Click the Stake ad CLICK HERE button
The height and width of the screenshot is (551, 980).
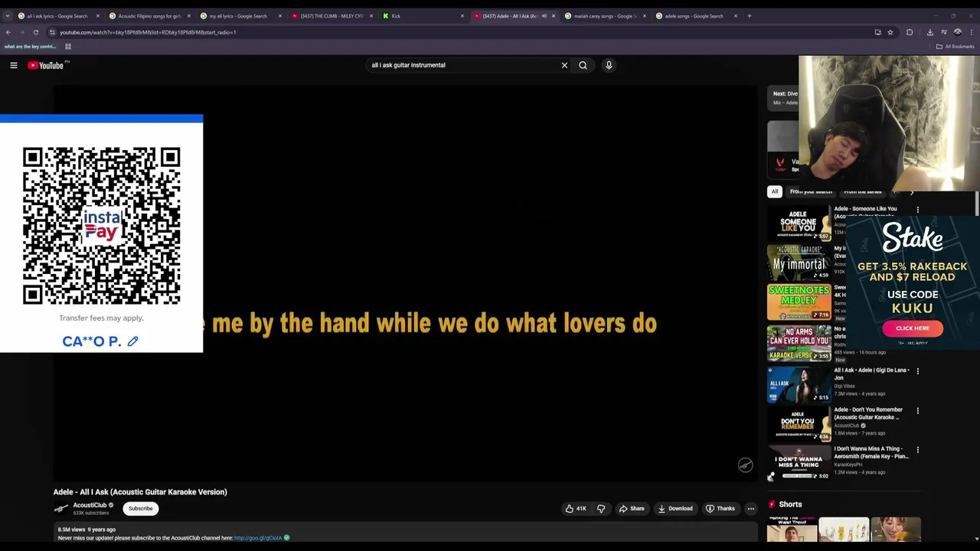pyautogui.click(x=913, y=328)
